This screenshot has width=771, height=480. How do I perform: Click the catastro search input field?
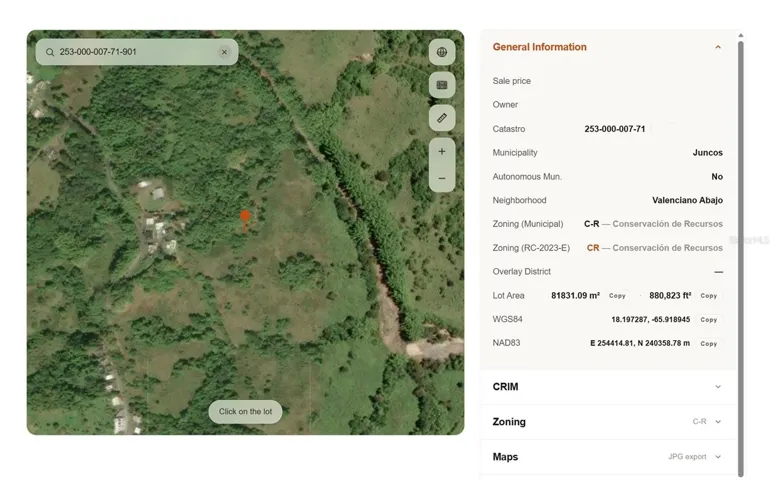click(x=137, y=52)
